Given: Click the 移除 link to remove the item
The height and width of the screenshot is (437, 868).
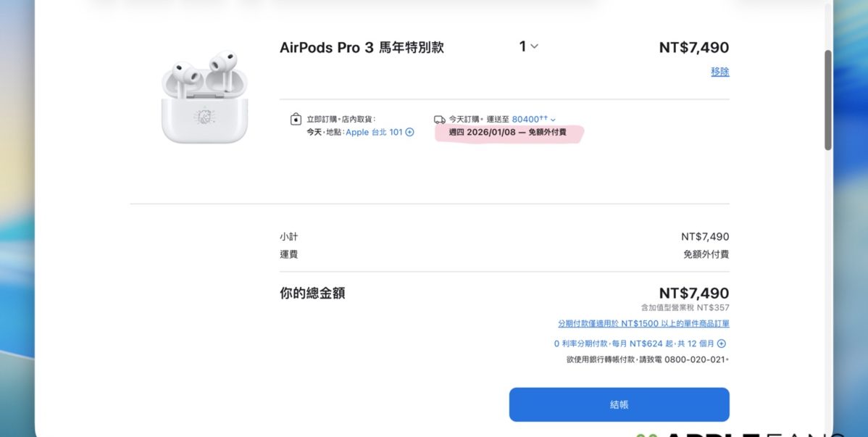Looking at the screenshot, I should 719,72.
